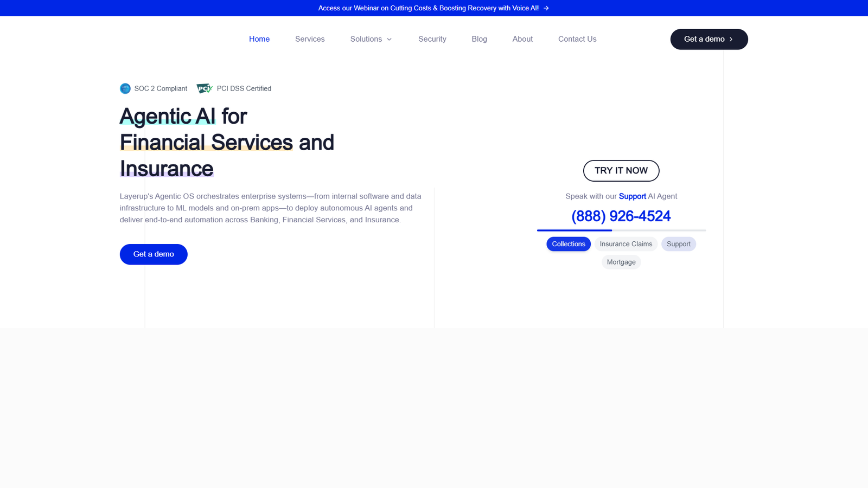Image resolution: width=868 pixels, height=488 pixels.
Task: Click the PCI DSS Certified logo icon
Action: tap(205, 88)
